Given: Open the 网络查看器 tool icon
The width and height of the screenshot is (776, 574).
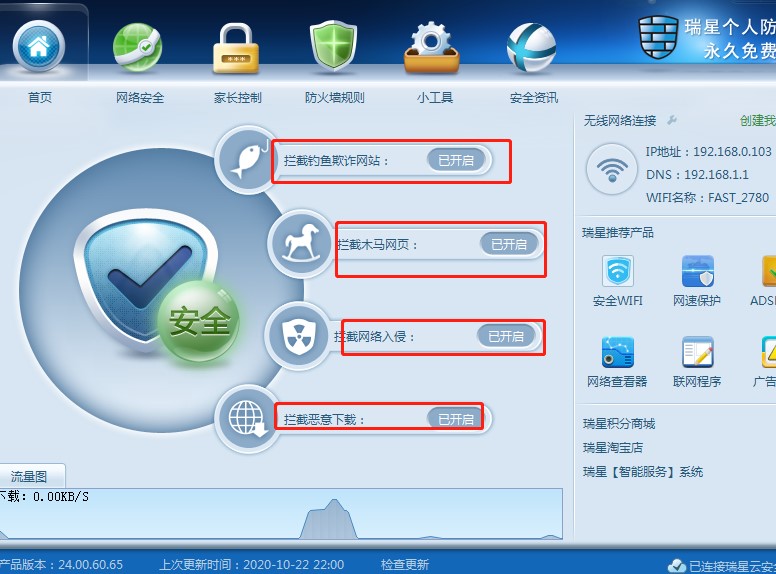Looking at the screenshot, I should point(618,352).
